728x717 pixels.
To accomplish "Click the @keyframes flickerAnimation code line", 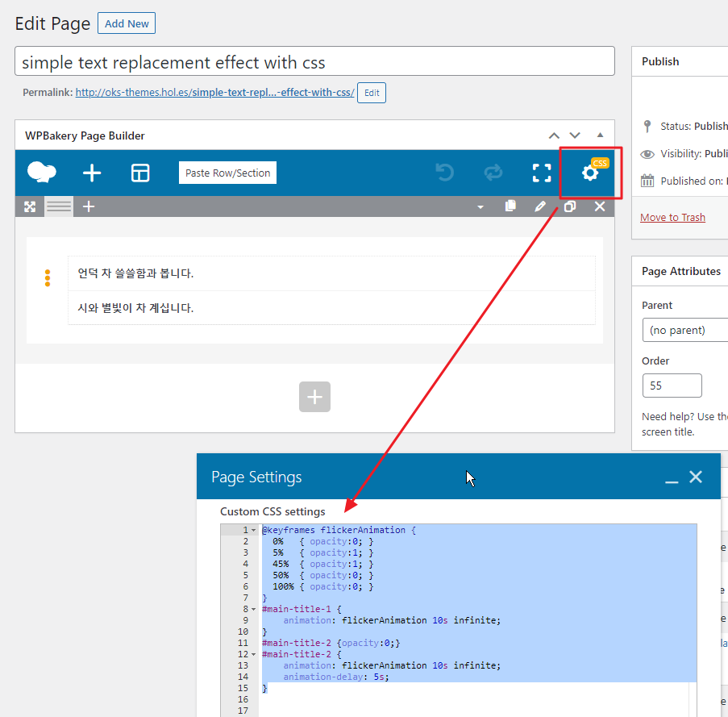I will (x=339, y=530).
